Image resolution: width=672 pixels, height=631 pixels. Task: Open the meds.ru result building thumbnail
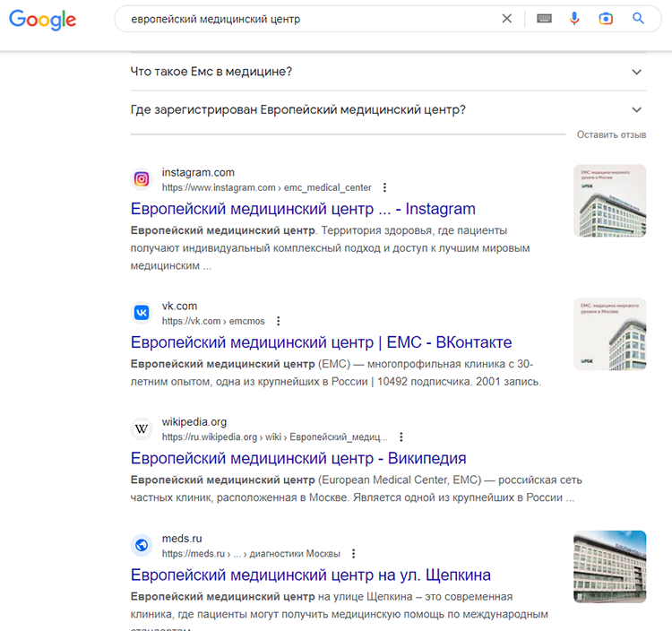[609, 566]
